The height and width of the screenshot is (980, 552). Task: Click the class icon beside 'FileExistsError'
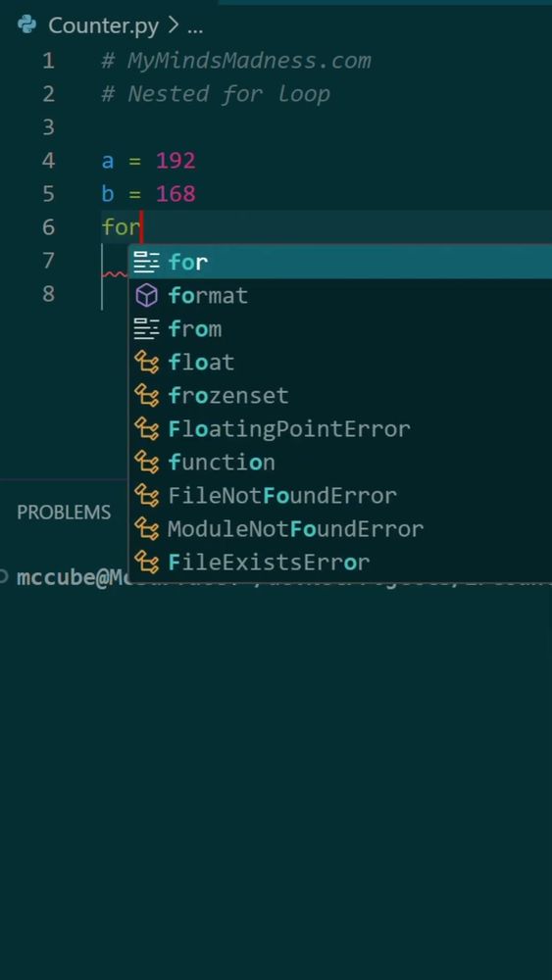coord(147,563)
